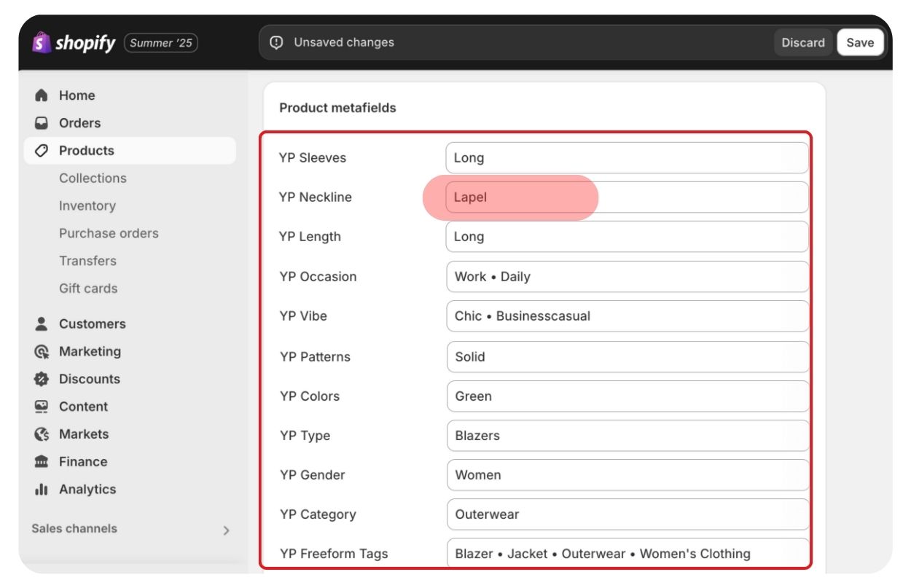The image size is (911, 588).
Task: Edit the YP Vibe field
Action: click(627, 316)
